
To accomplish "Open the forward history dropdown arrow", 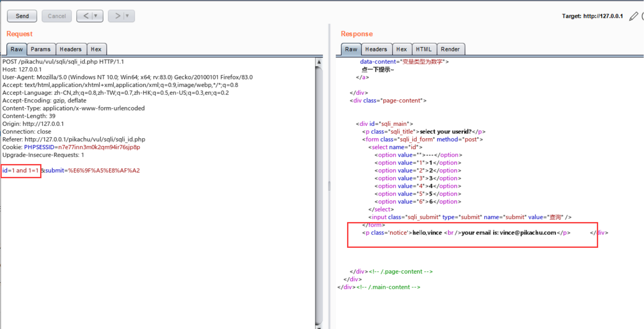I will [128, 16].
